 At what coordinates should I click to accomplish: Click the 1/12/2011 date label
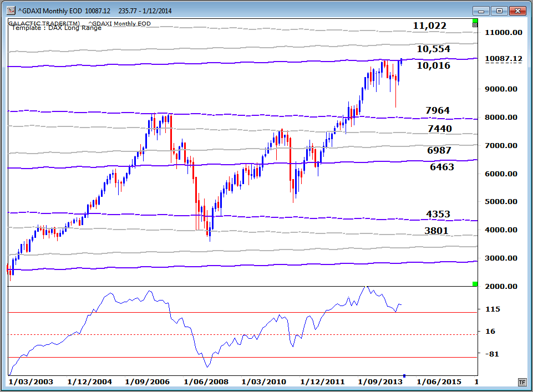pyautogui.click(x=322, y=382)
